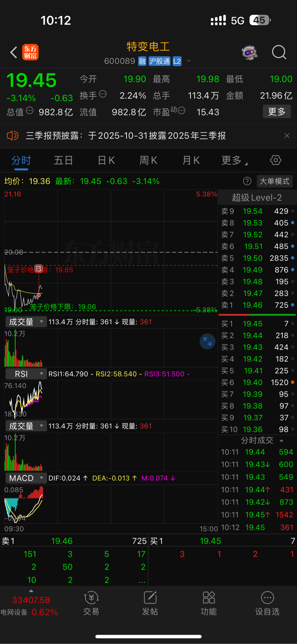Screen dimensions: 297x644
Task: Switch to the 日K tab
Action: click(x=106, y=161)
